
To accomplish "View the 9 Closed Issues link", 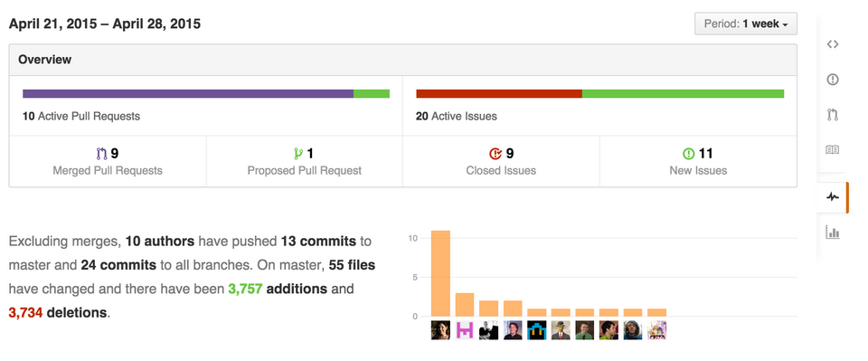I will [x=501, y=161].
